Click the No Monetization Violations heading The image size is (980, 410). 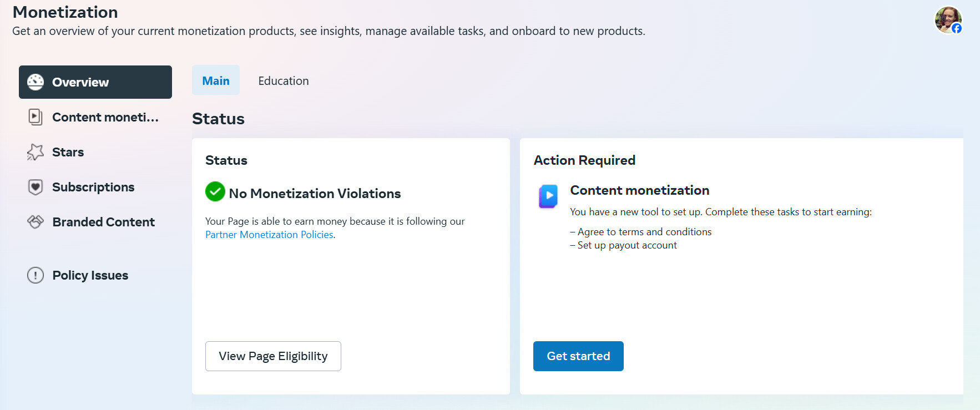315,194
